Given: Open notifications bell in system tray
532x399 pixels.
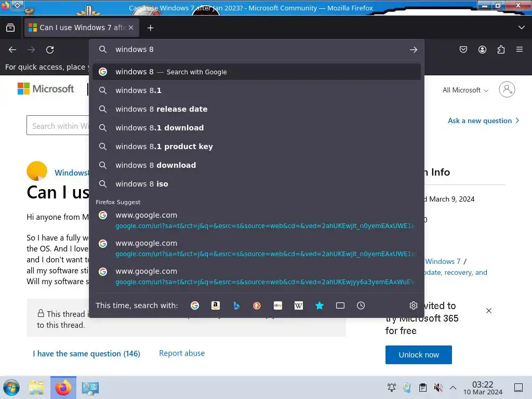Looking at the screenshot, I should 392,388.
